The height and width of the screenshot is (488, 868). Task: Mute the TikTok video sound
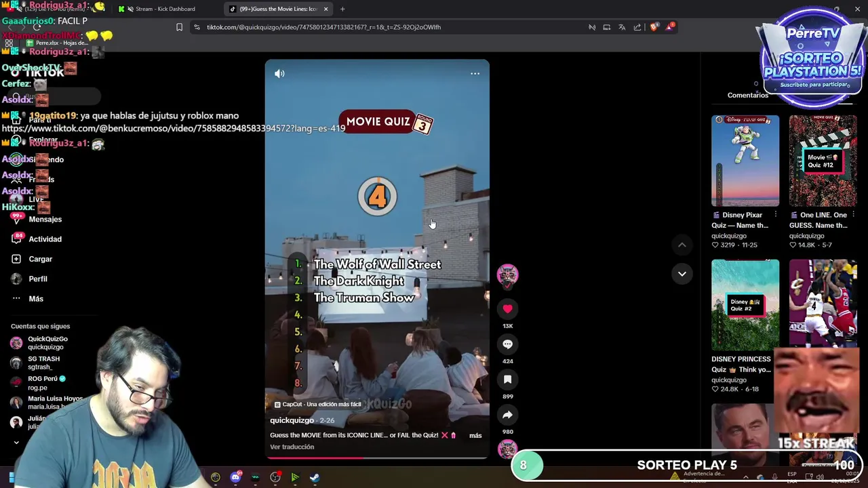(279, 74)
